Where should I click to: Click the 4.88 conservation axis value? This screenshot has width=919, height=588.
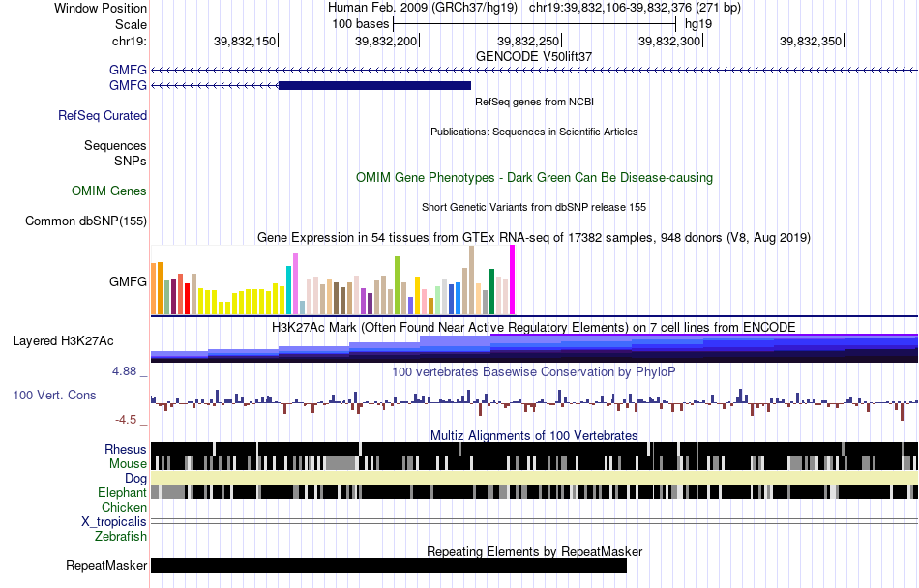coord(124,371)
